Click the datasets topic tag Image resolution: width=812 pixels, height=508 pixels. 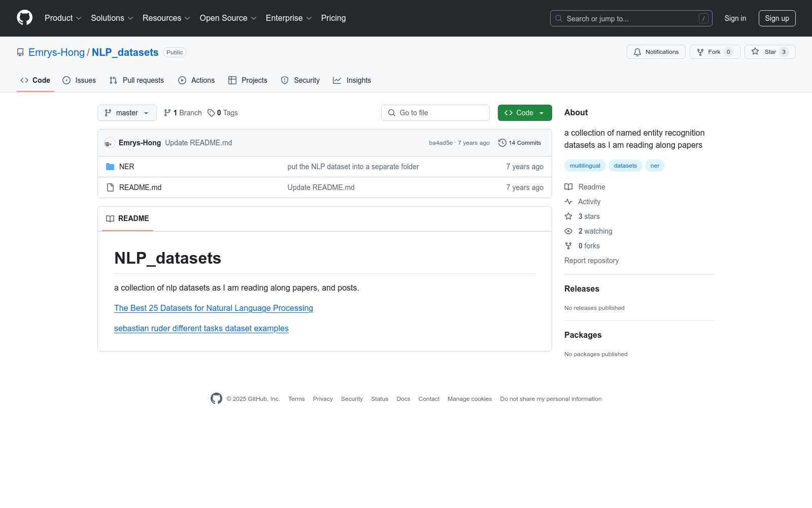click(625, 166)
